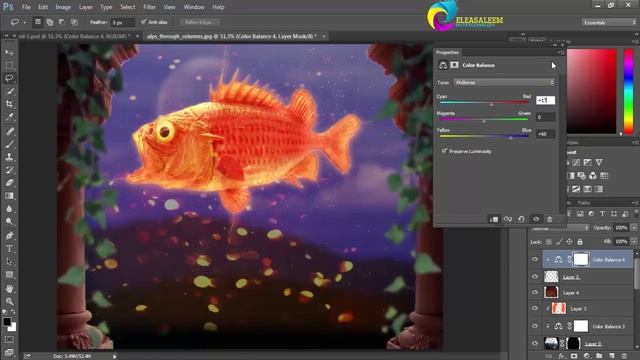Click the Intersect with Selection icon
The width and height of the screenshot is (640, 360).
click(x=74, y=22)
